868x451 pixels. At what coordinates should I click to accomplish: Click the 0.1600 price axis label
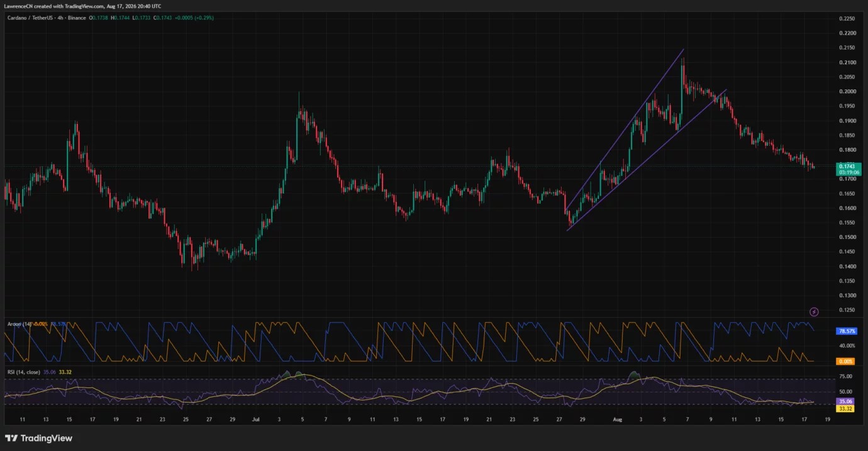[847, 208]
